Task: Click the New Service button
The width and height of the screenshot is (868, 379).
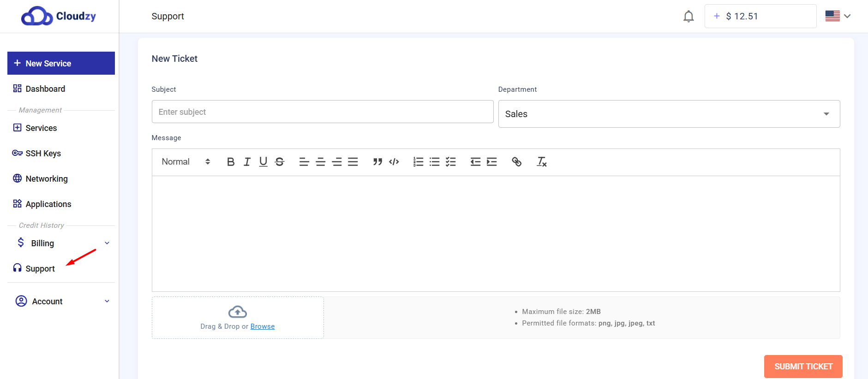Action: pyautogui.click(x=61, y=63)
